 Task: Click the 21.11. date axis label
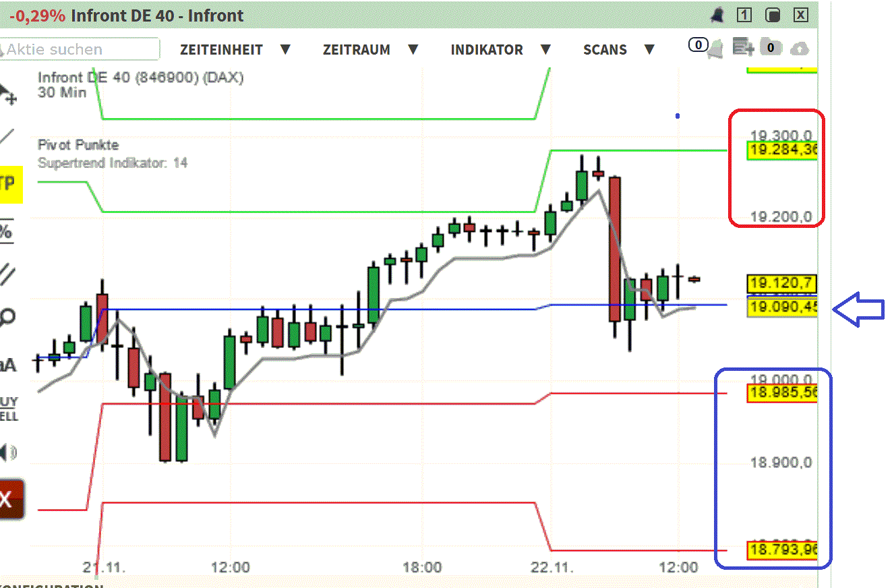click(x=105, y=568)
